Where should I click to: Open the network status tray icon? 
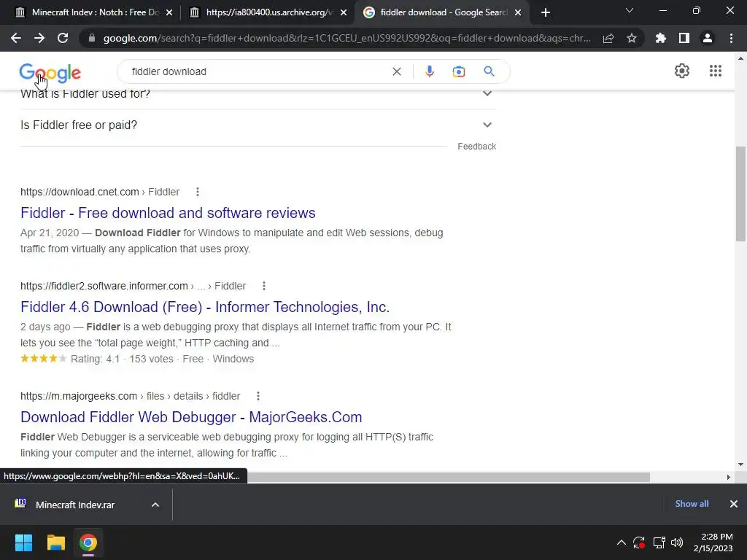659,542
